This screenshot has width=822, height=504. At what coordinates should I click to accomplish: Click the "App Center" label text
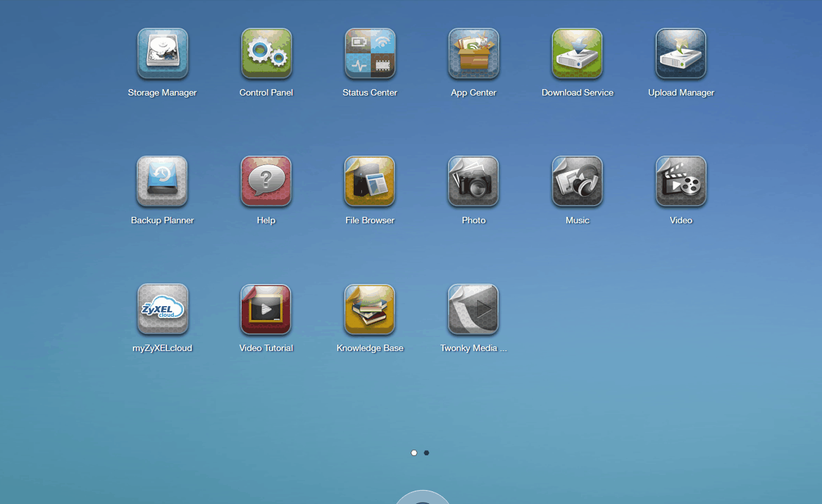click(x=474, y=93)
